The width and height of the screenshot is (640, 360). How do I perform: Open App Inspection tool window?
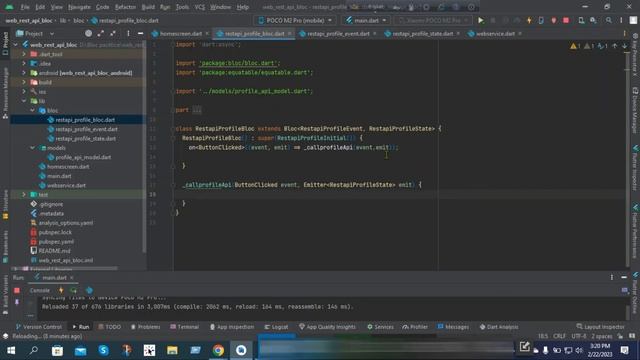(232, 327)
